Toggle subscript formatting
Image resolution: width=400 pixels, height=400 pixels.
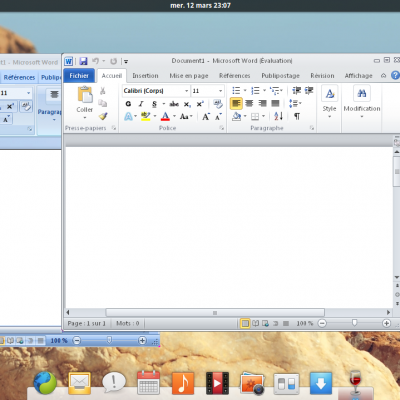click(187, 104)
